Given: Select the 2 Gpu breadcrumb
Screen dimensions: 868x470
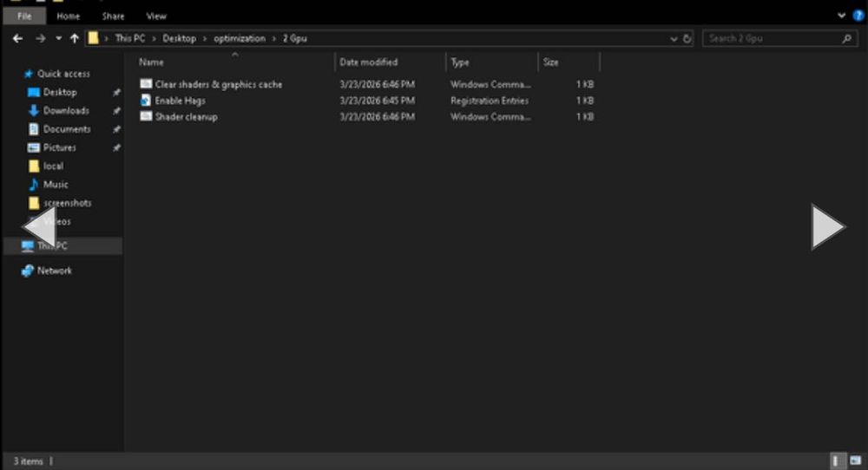Looking at the screenshot, I should 295,38.
